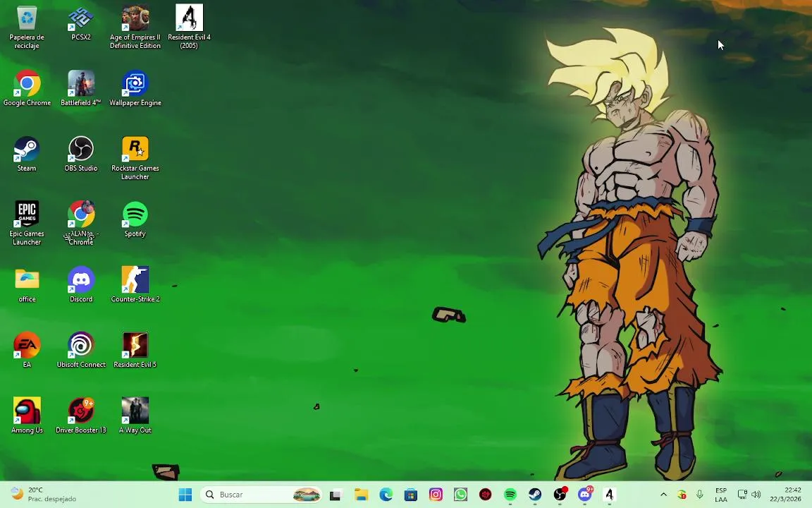
Task: Select the Chrome profile shortcut next to Spotify
Action: (81, 224)
